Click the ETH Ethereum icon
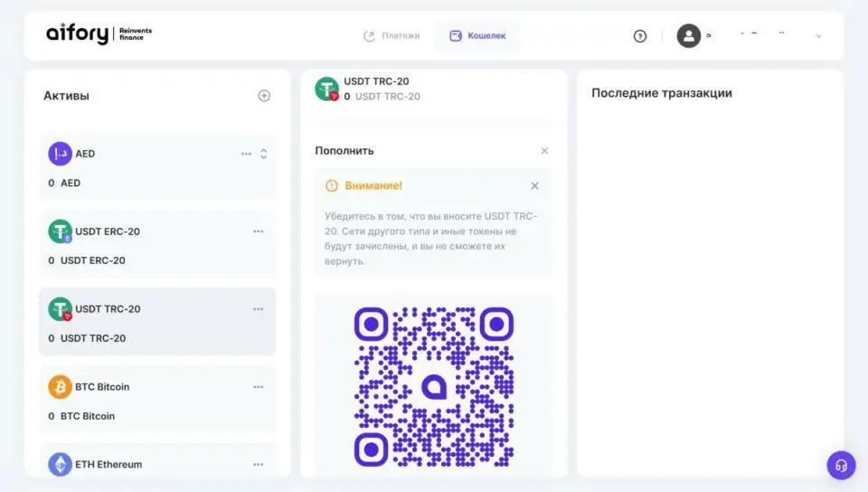The height and width of the screenshot is (492, 868). [60, 464]
